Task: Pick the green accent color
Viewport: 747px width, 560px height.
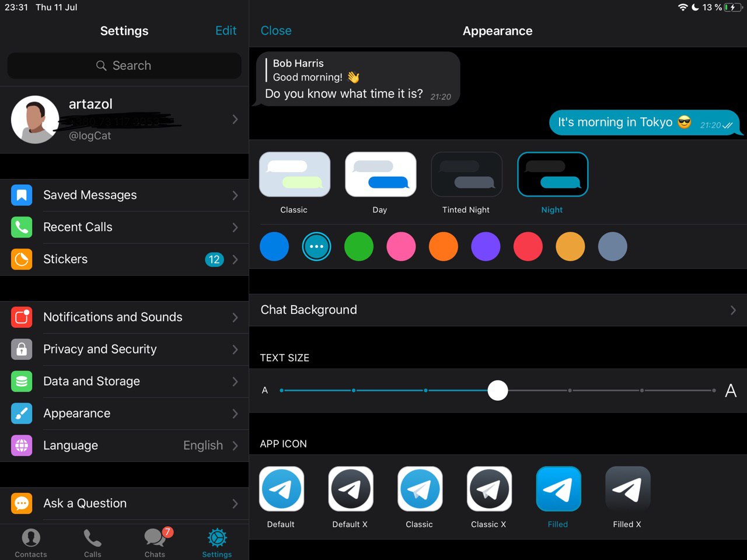Action: click(x=359, y=246)
